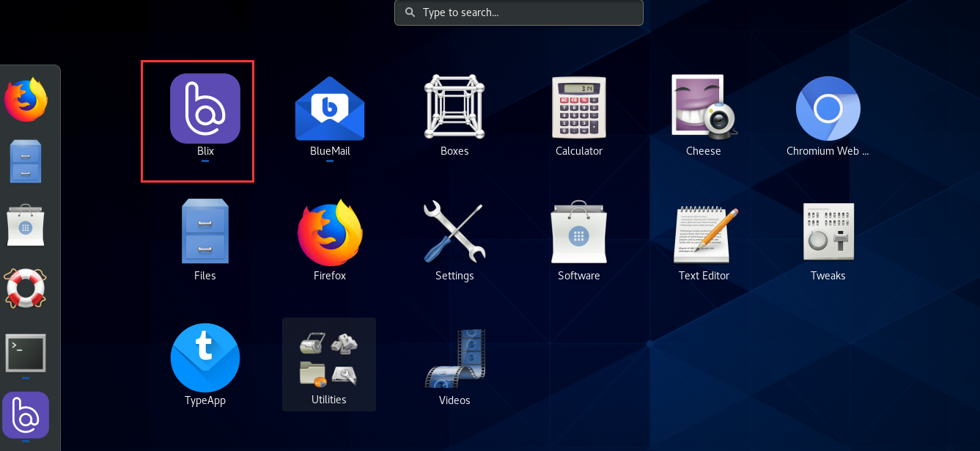Launch the Text Editor app
The height and width of the screenshot is (451, 980).
click(x=705, y=234)
